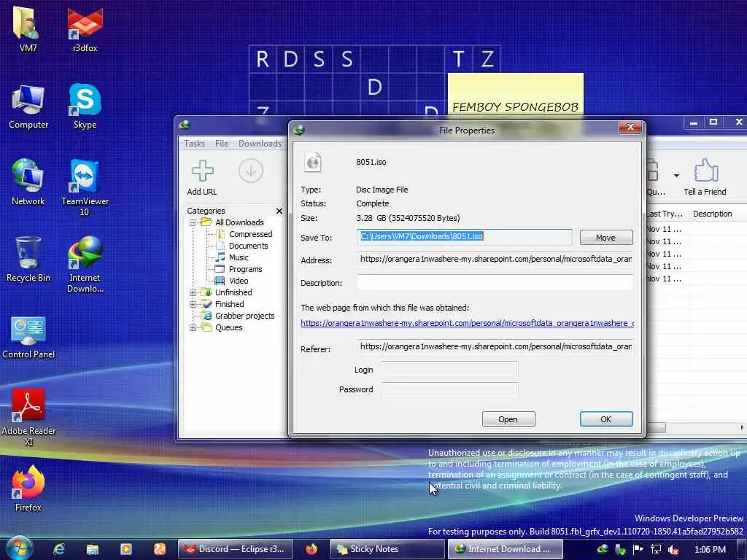Click the 8051.iso disc image file icon

313,163
